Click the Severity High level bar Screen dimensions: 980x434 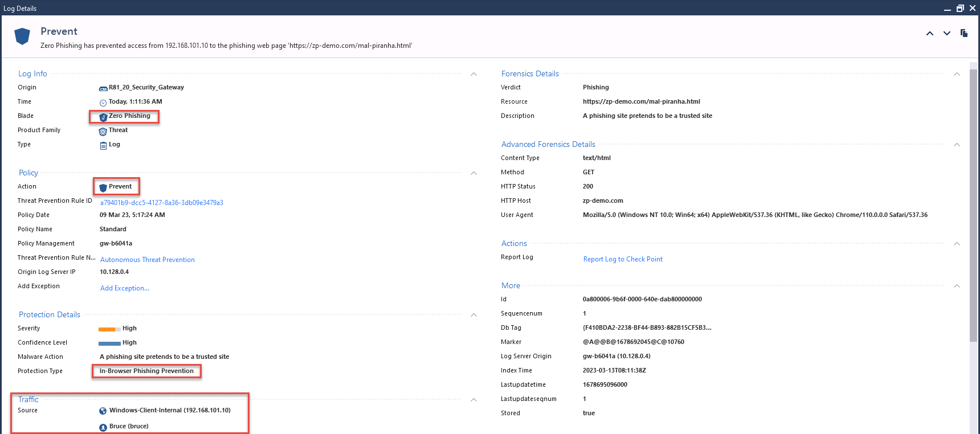109,329
